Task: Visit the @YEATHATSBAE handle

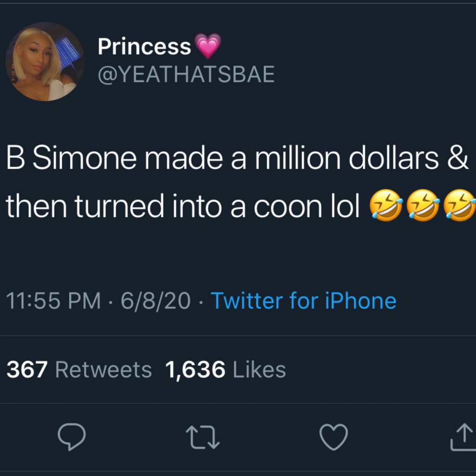Action: (186, 74)
